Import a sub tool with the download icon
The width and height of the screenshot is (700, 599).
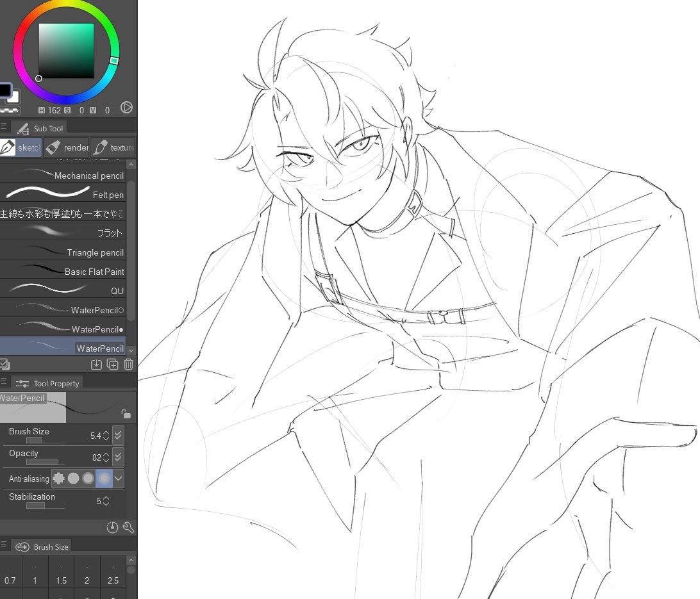(96, 365)
